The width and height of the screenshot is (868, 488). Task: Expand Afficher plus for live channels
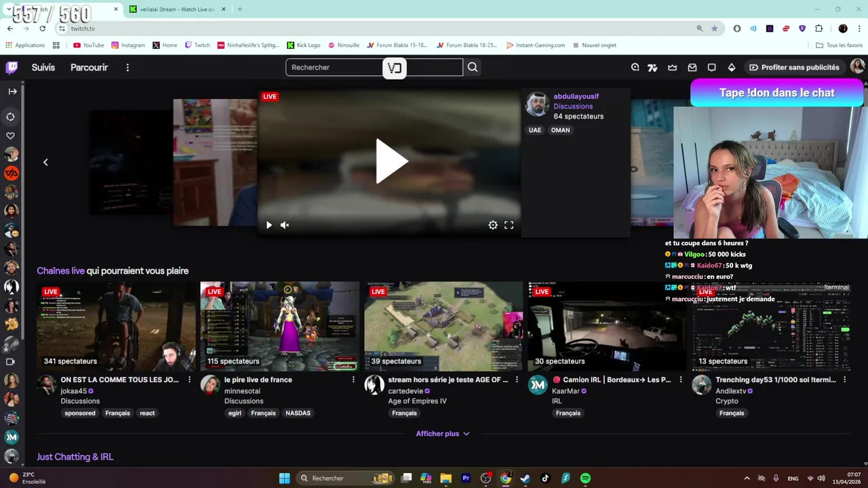(x=443, y=434)
